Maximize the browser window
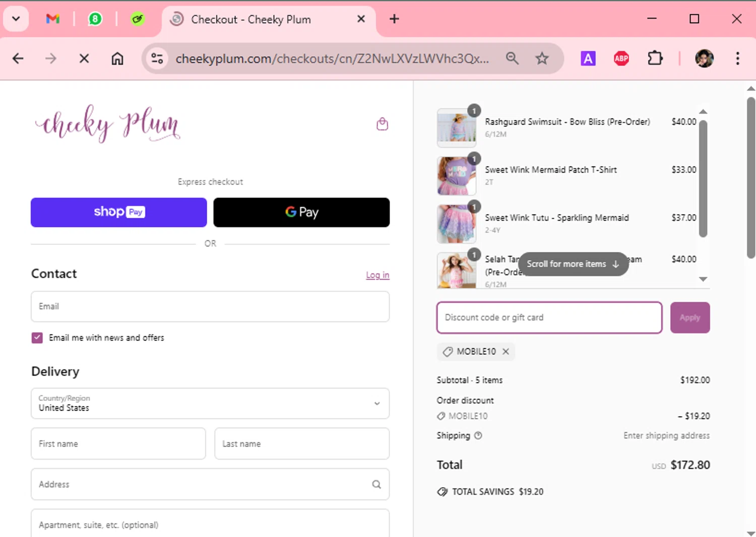Viewport: 756px width, 537px height. tap(695, 19)
